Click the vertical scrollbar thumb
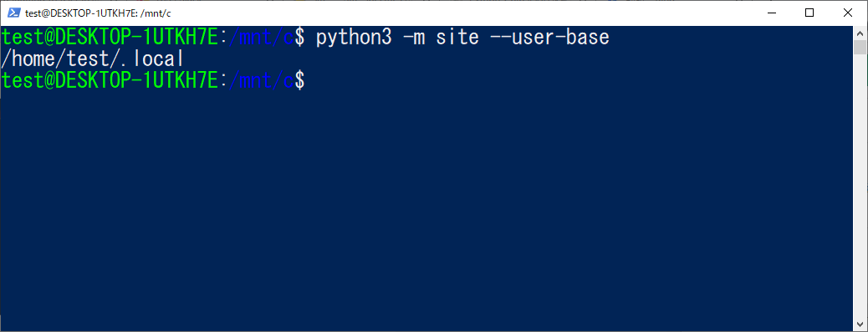The image size is (868, 332). [860, 47]
